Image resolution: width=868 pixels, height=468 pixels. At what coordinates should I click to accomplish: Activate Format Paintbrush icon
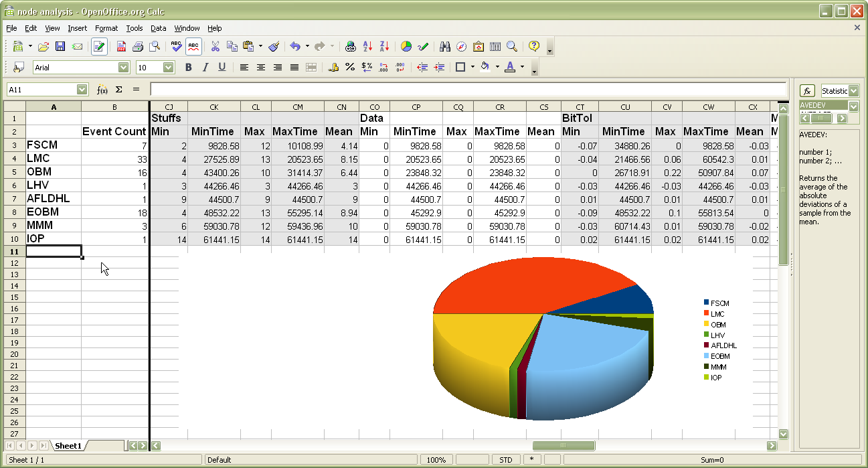[274, 46]
